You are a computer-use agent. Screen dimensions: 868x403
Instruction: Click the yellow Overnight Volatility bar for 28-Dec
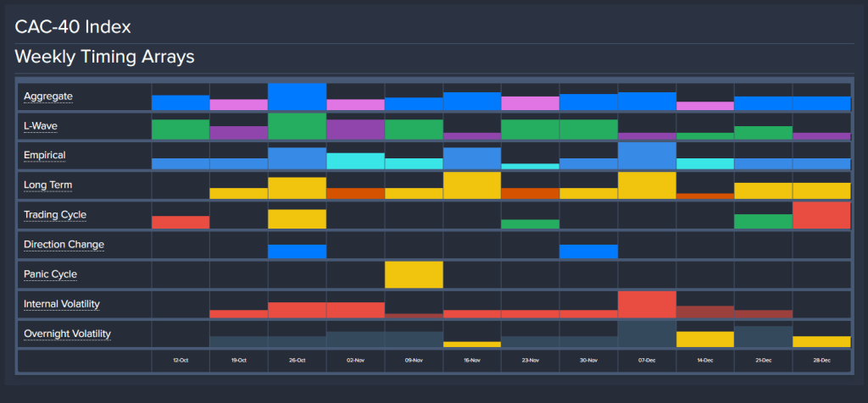821,342
